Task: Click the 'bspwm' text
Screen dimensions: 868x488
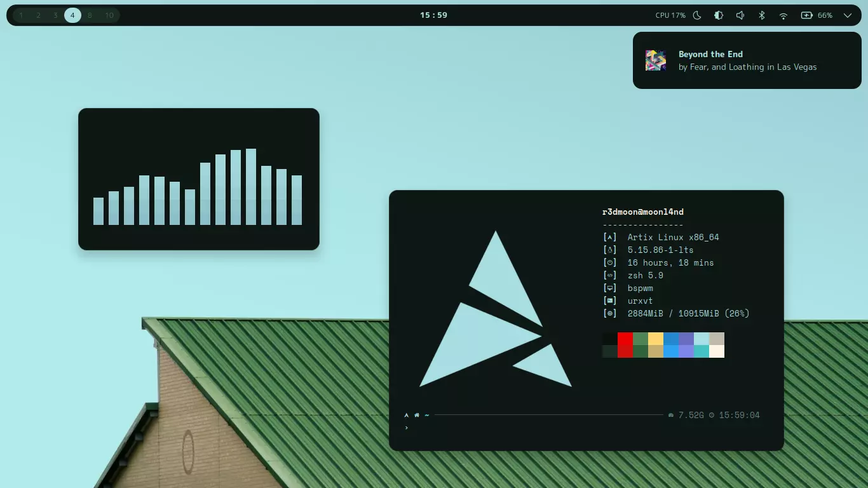Action: pyautogui.click(x=641, y=288)
